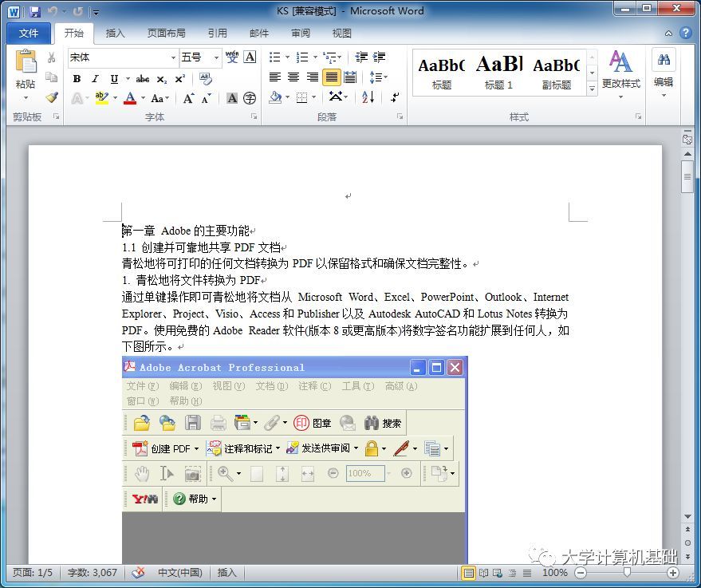This screenshot has height=588, width=701.
Task: Toggle Subscript formatting
Action: click(161, 79)
